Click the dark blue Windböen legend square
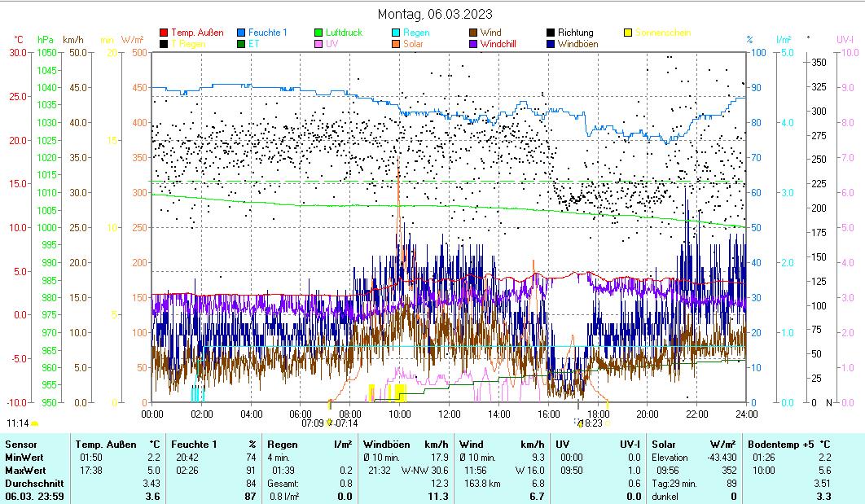This screenshot has width=865, height=504. pyautogui.click(x=551, y=44)
